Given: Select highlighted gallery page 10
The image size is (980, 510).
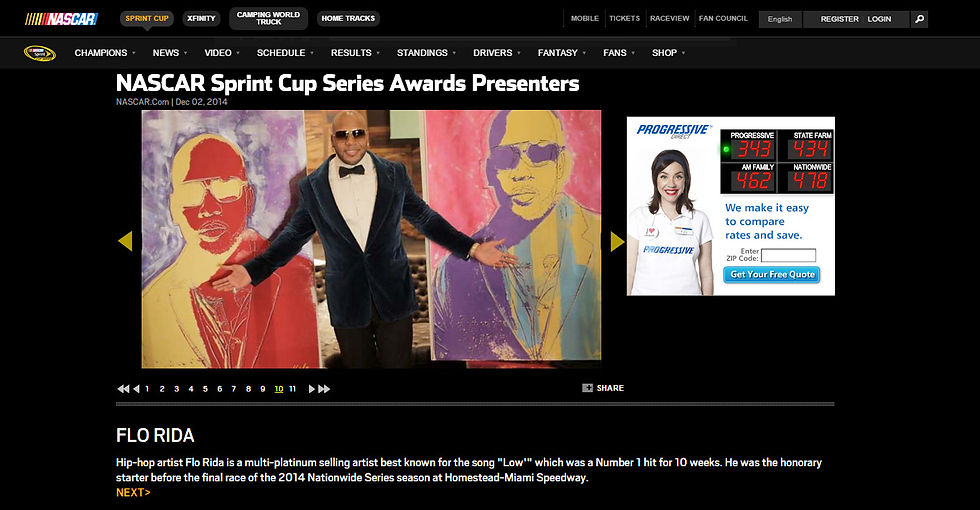Looking at the screenshot, I should [279, 389].
